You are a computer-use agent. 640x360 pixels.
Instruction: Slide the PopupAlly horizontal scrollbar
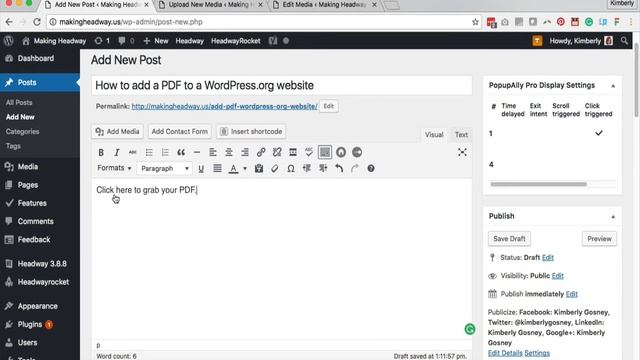[x=538, y=184]
